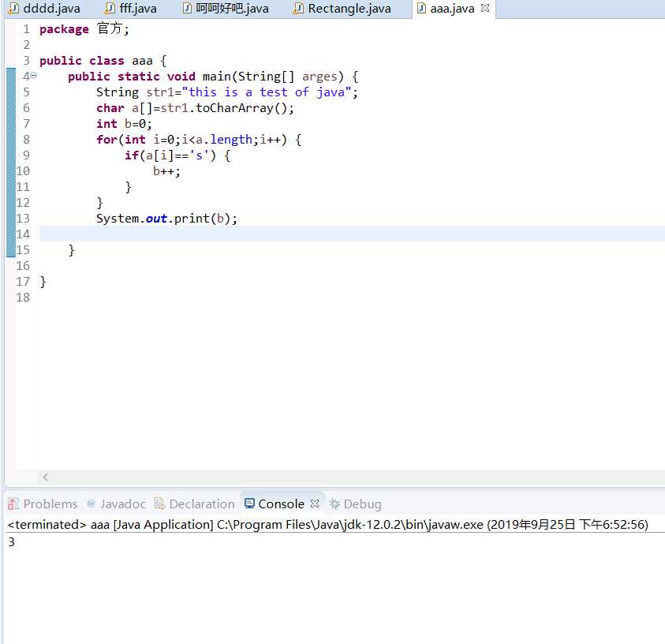
Task: Open the Problems view tab
Action: coord(43,504)
